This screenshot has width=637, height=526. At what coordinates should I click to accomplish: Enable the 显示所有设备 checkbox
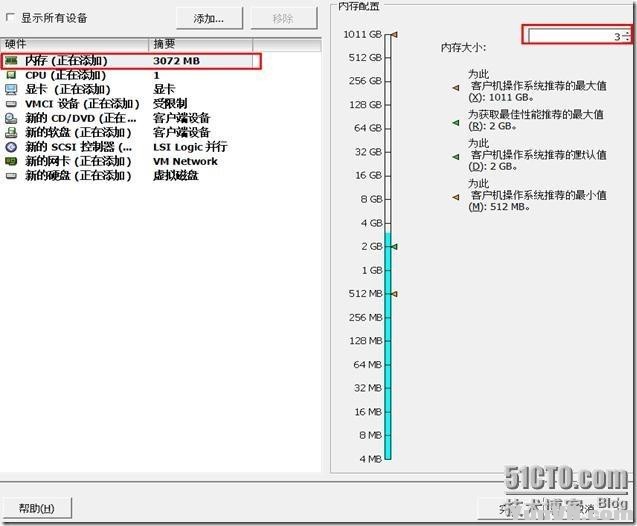click(x=10, y=17)
